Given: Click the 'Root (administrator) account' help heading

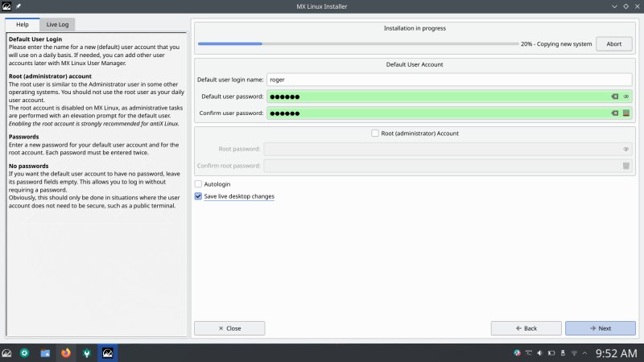Looking at the screenshot, I should click(x=50, y=76).
